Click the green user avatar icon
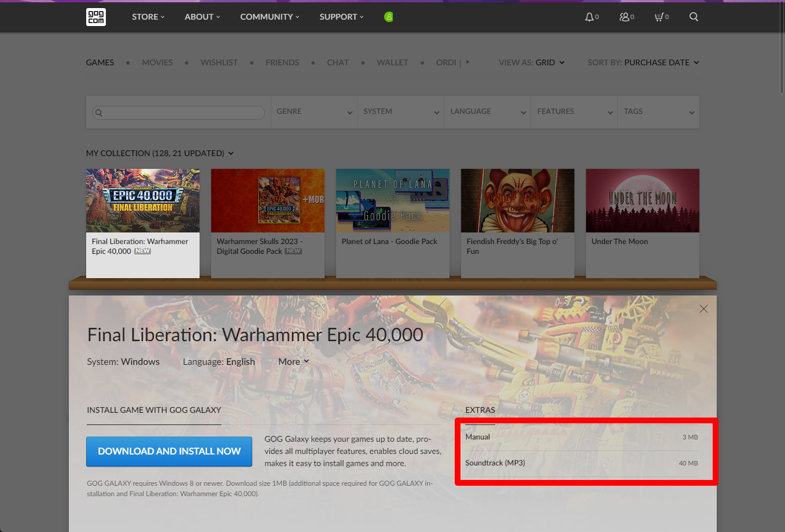 [389, 17]
